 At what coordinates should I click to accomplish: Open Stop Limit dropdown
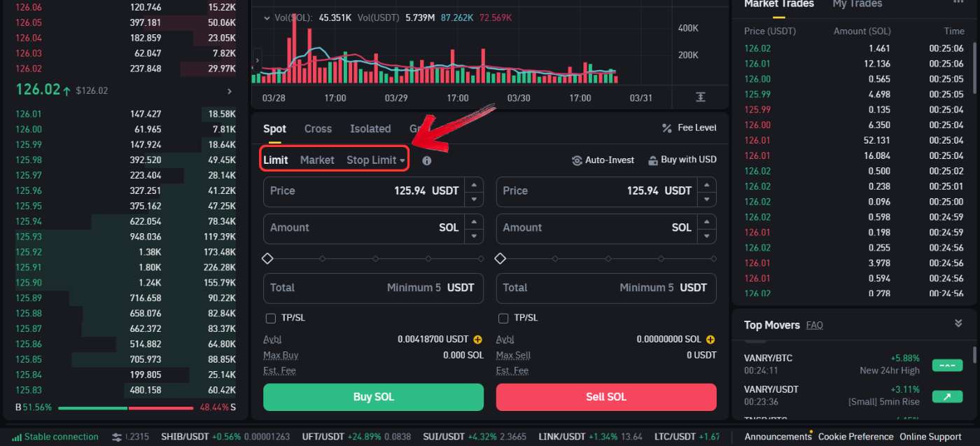coord(376,160)
